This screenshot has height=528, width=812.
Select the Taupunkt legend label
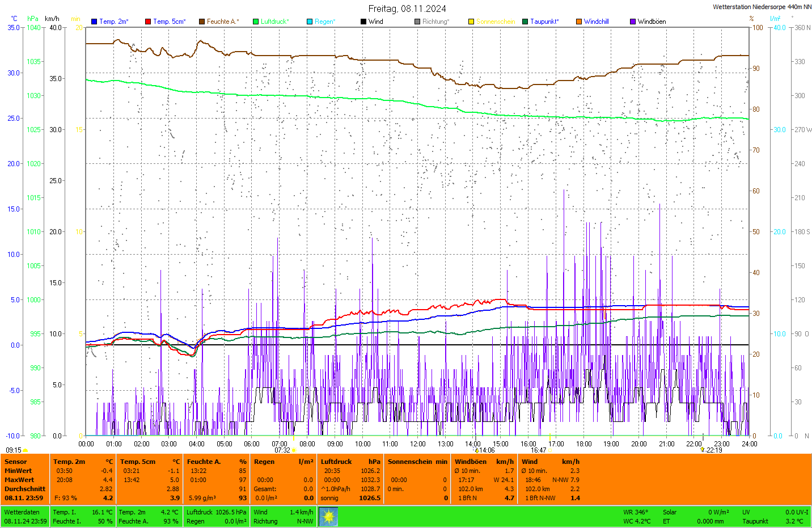(x=544, y=22)
